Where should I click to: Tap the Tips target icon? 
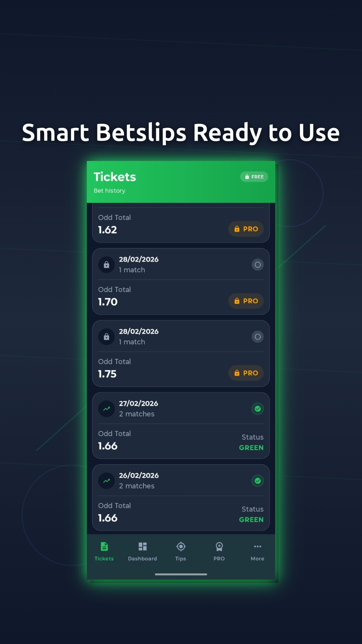coord(181,546)
